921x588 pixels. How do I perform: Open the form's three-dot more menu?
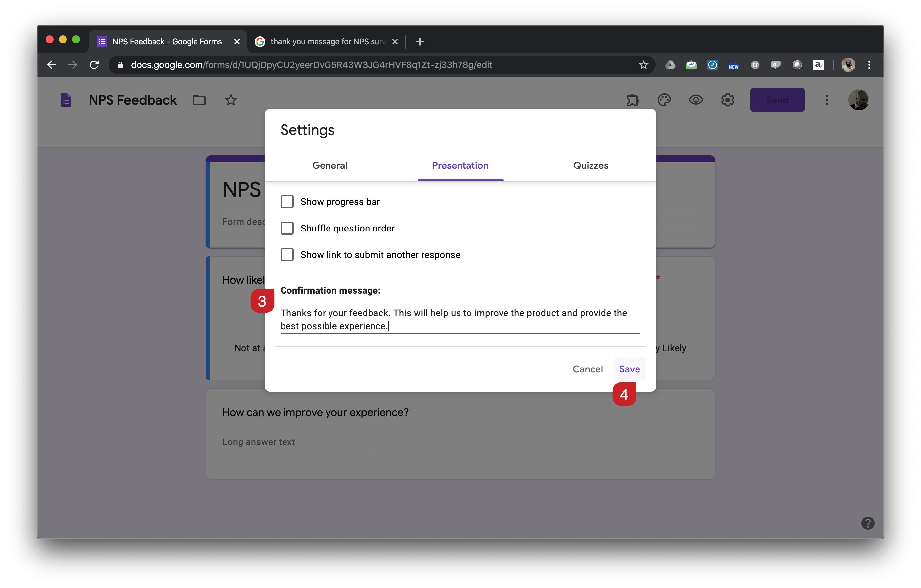coord(826,100)
